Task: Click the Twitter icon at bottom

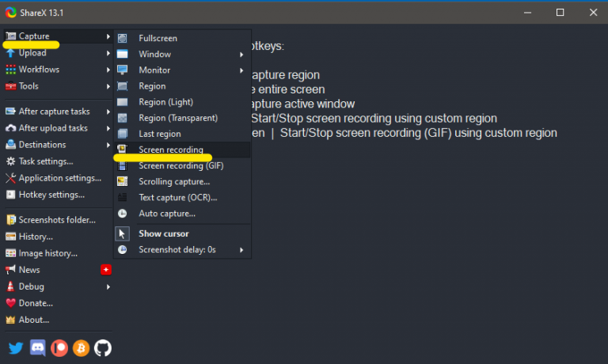Action: [16, 347]
